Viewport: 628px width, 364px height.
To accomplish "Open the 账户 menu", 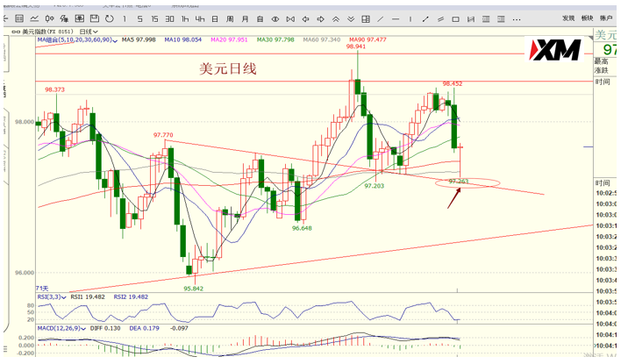I will tap(606, 18).
